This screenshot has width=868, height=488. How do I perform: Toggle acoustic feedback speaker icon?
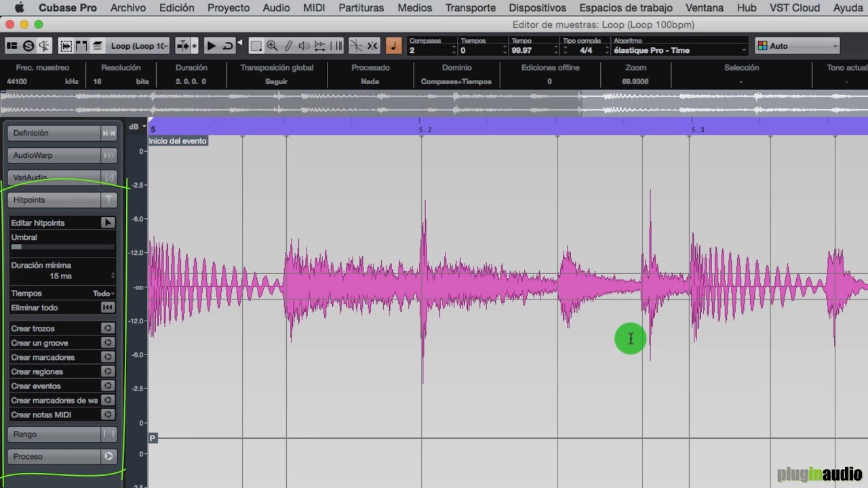point(44,46)
